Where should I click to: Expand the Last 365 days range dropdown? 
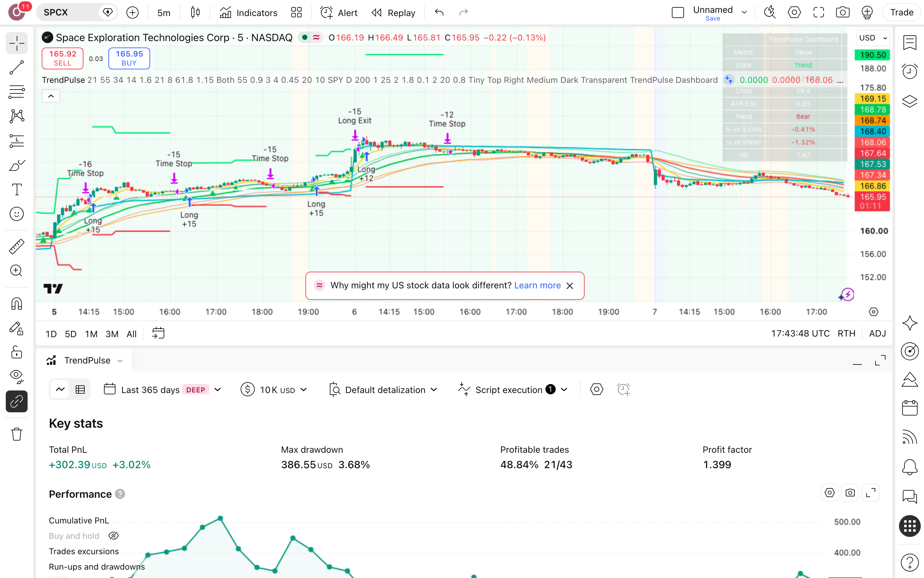click(163, 390)
